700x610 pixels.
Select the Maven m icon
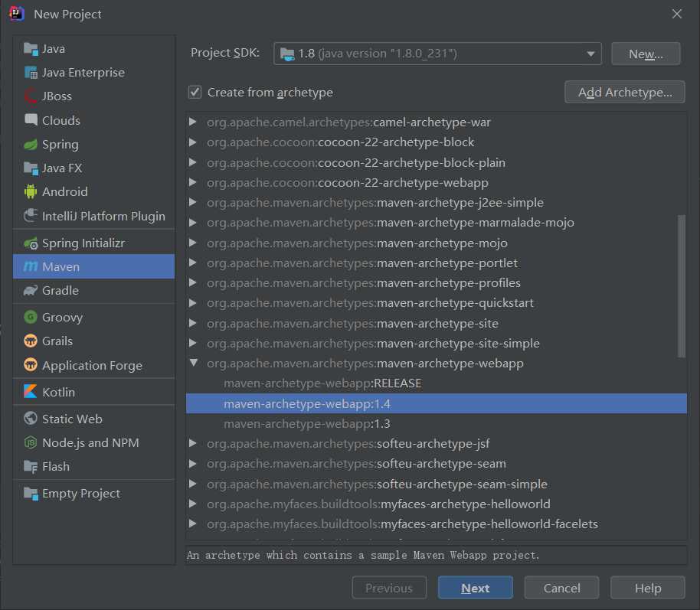31,267
